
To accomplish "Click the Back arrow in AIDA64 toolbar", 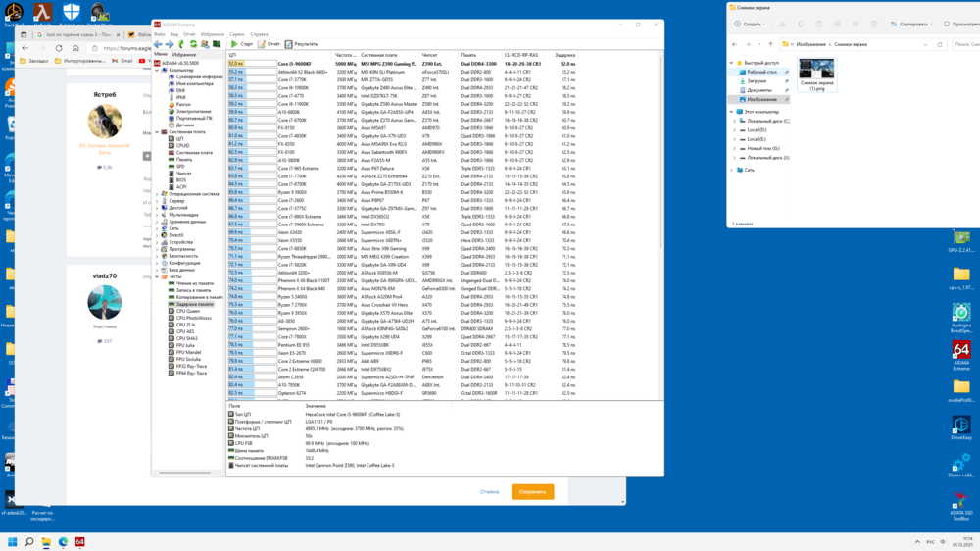I will pos(158,44).
